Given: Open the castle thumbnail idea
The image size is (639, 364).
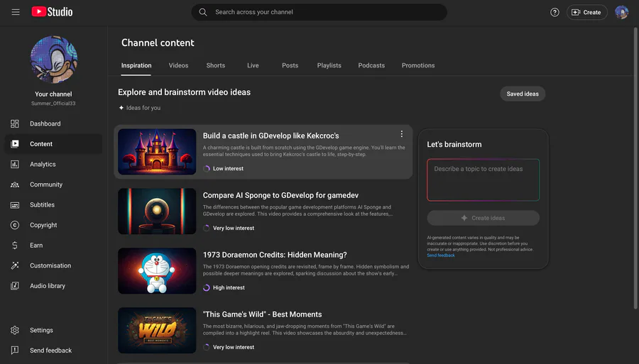Looking at the screenshot, I should (157, 152).
